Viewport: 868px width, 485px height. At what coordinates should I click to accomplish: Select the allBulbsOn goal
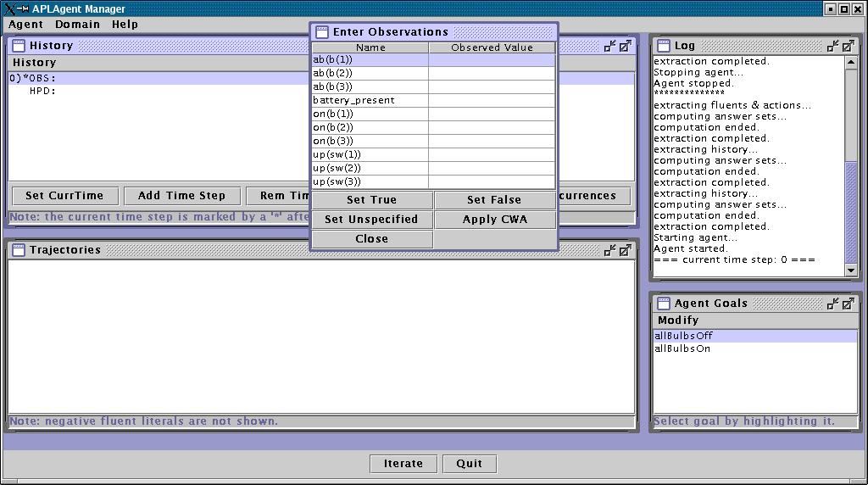682,348
